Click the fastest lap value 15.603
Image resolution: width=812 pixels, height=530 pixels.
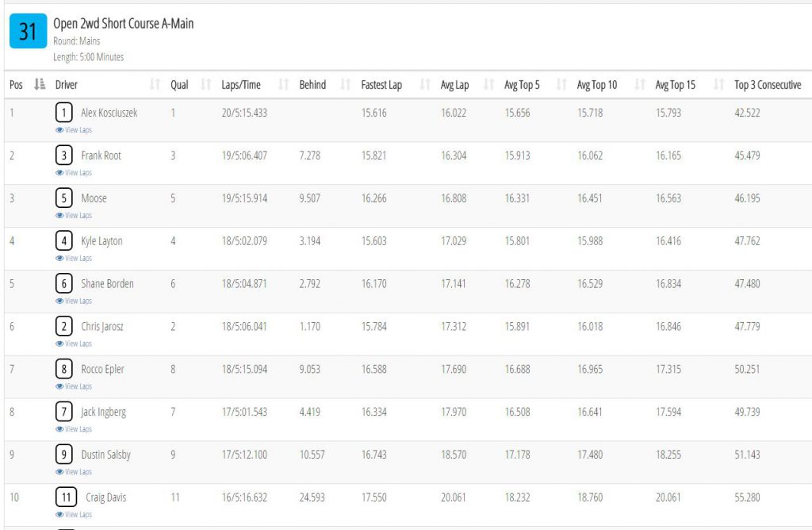374,241
